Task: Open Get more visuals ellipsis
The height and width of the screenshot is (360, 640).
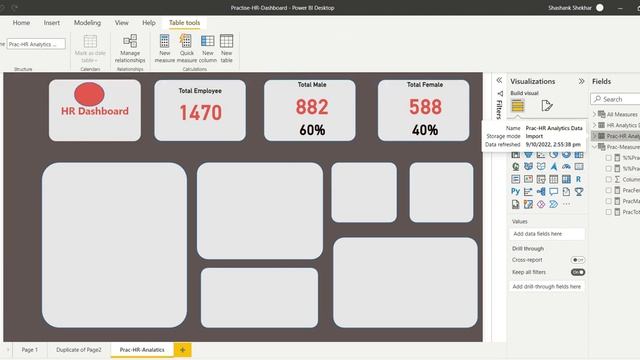Action: tap(567, 204)
